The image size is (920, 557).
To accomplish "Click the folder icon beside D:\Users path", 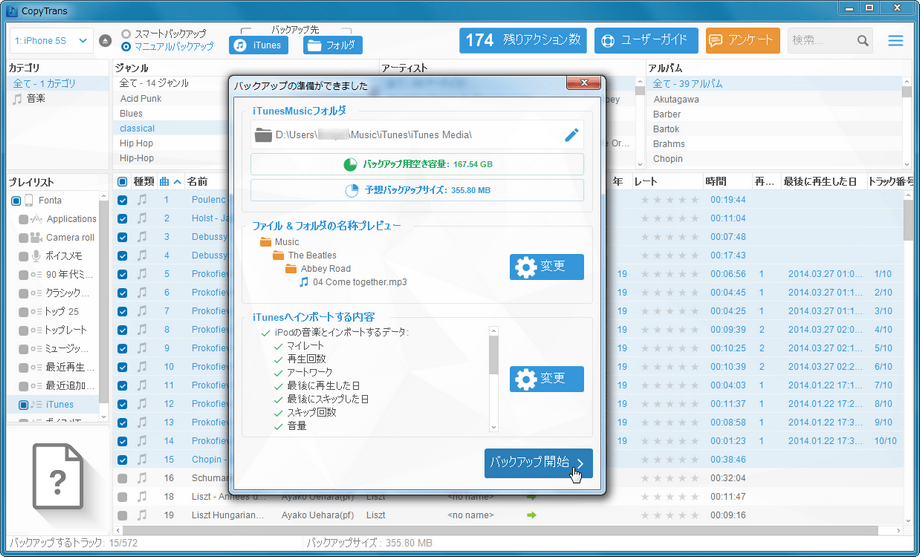I will point(263,135).
